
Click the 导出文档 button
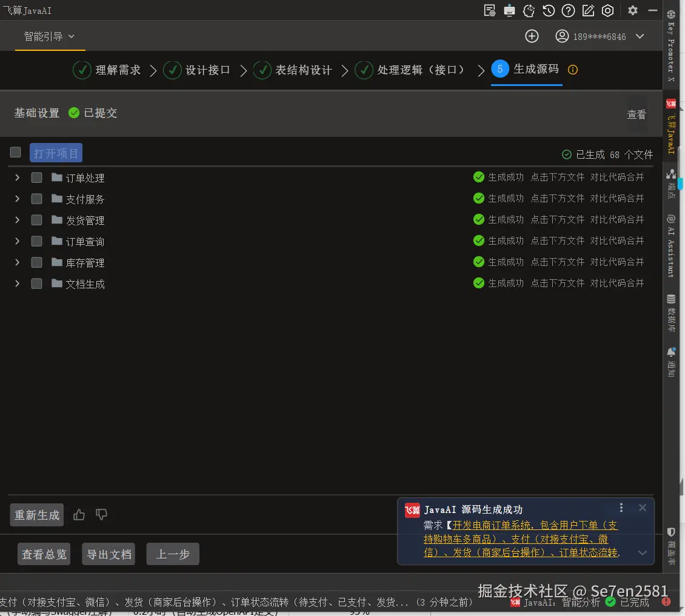pos(109,554)
